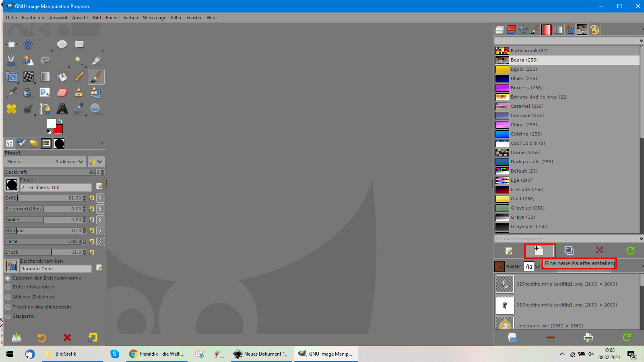Expand Optionen der Zeichendynamik section
644x362 pixels.
(x=8, y=278)
